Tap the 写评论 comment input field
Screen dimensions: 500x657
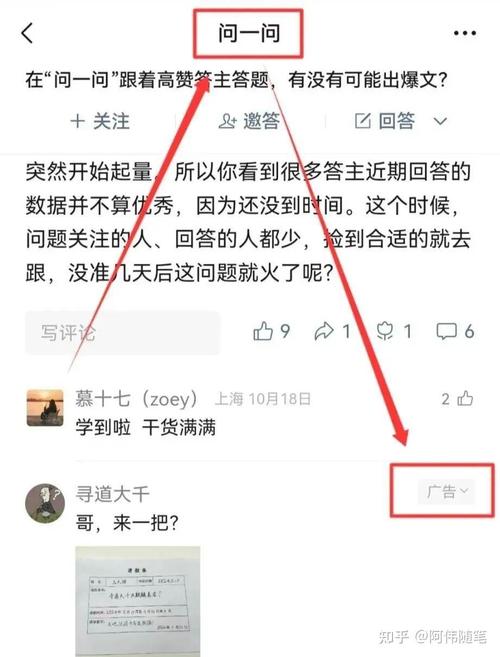122,333
